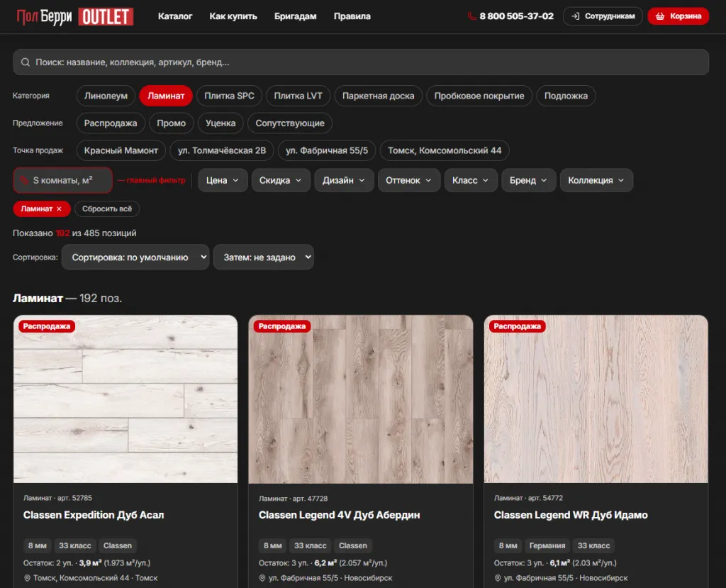Filter by ул. Фабричная 55/5 chip
This screenshot has width=726, height=588.
coord(327,150)
